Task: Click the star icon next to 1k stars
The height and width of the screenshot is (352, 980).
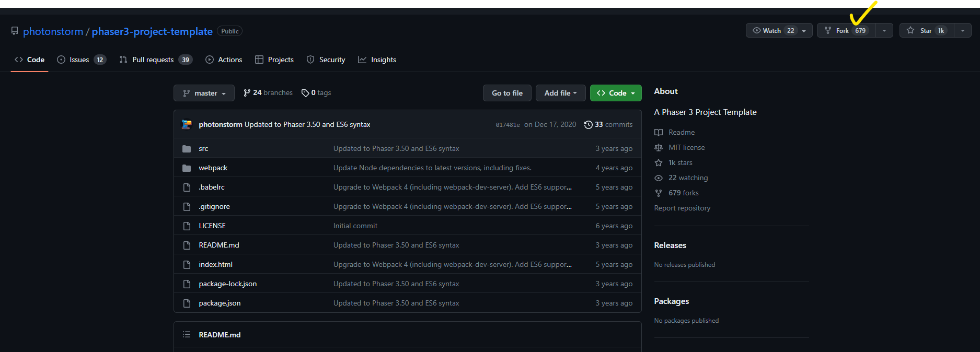Action: [x=659, y=163]
